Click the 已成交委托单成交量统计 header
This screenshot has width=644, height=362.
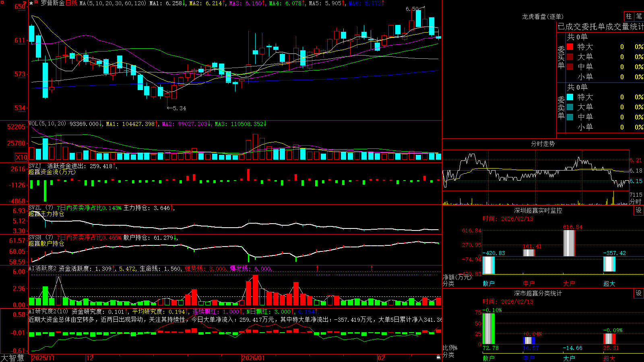click(601, 27)
